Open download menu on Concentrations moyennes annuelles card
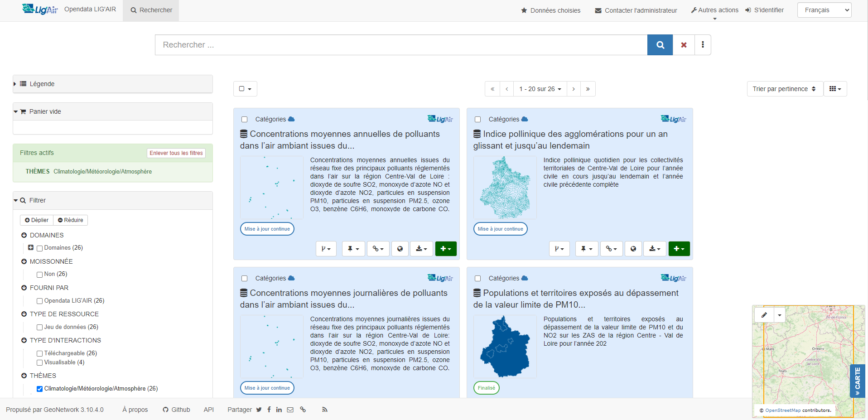Image resolution: width=868 pixels, height=420 pixels. point(422,249)
